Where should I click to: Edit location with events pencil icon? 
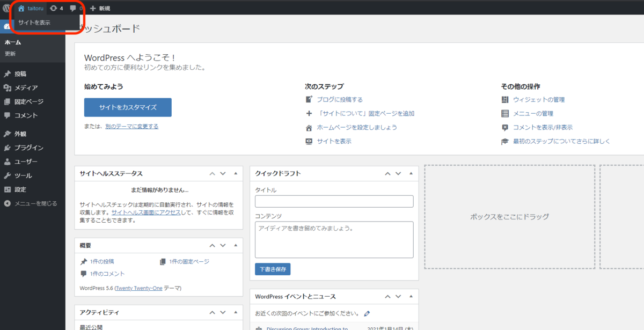pyautogui.click(x=367, y=313)
